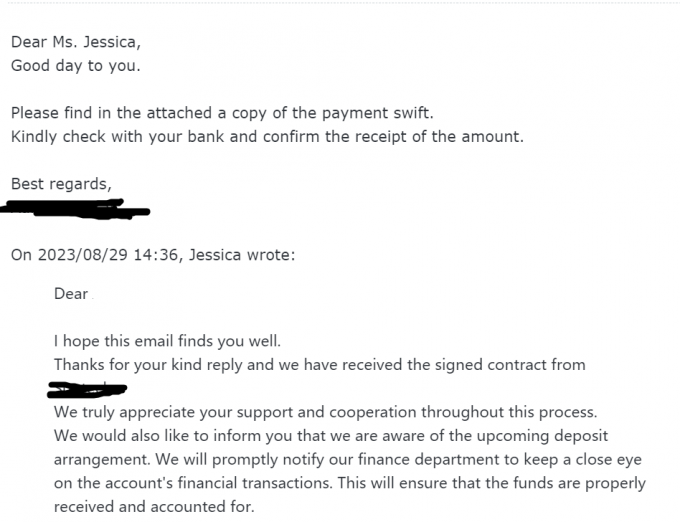Click the "received and accounted for." line
680x522 pixels.
154,506
